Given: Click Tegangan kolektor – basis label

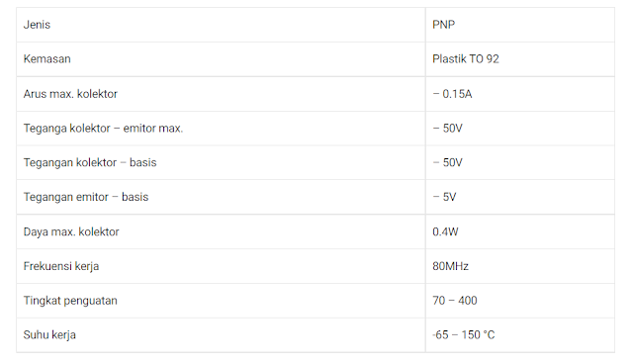Looking at the screenshot, I should click(x=90, y=162).
